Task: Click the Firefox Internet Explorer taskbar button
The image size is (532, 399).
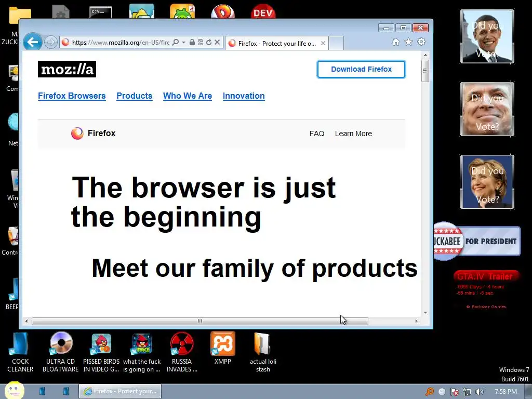Action: 120,391
